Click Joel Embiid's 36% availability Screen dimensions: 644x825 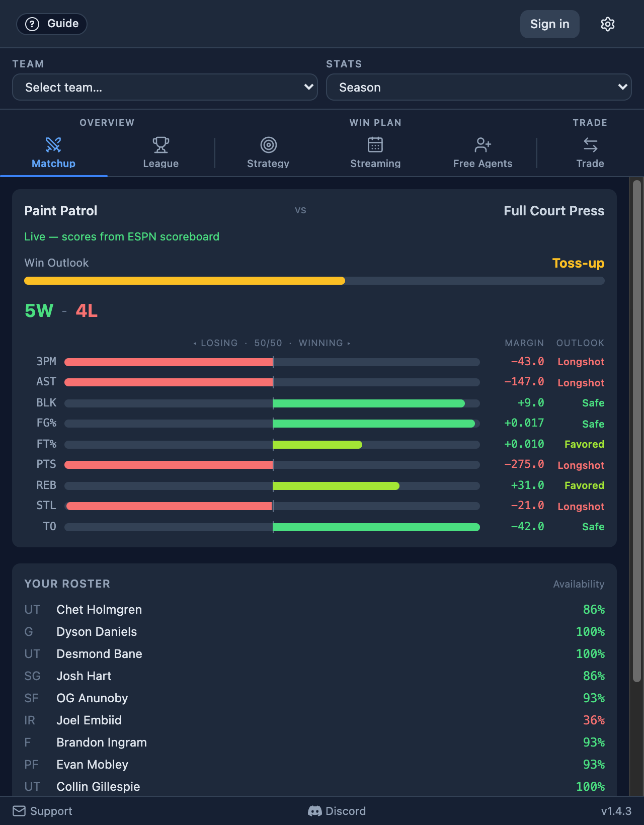(594, 720)
